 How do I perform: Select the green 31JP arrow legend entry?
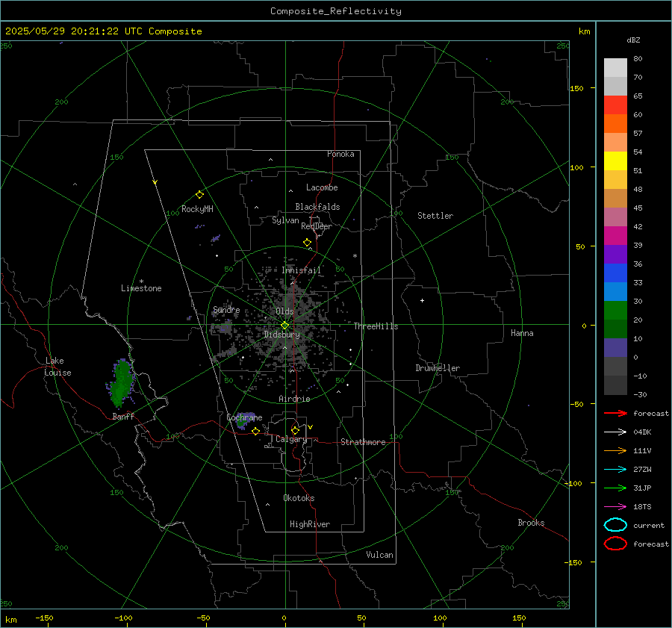pyautogui.click(x=615, y=488)
